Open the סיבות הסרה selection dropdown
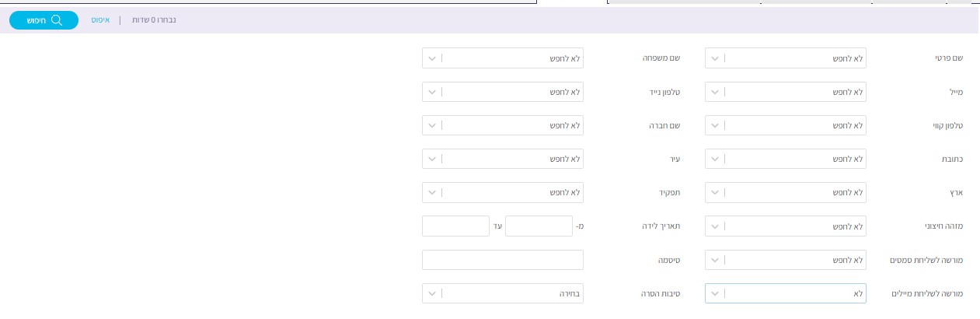 point(502,293)
